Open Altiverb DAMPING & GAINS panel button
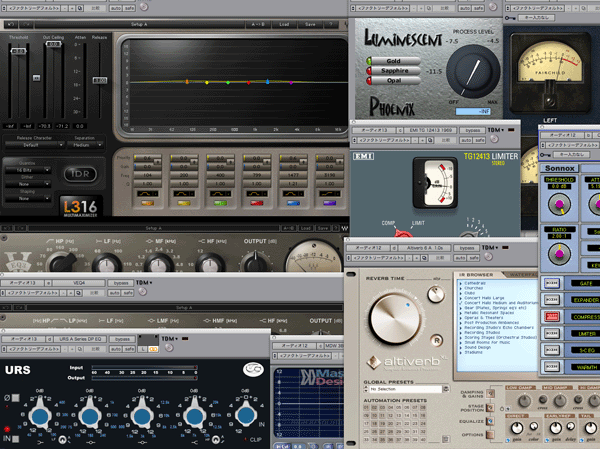 pyautogui.click(x=490, y=393)
